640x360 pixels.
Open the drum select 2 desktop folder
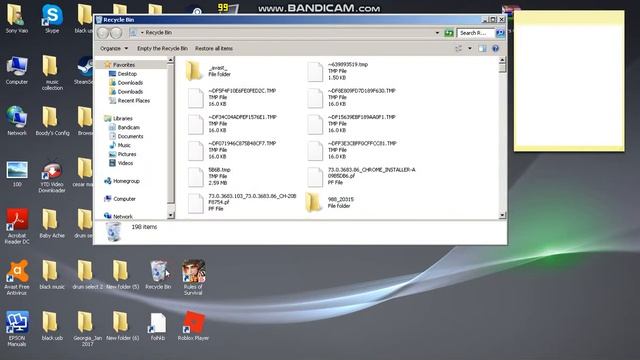click(x=87, y=275)
